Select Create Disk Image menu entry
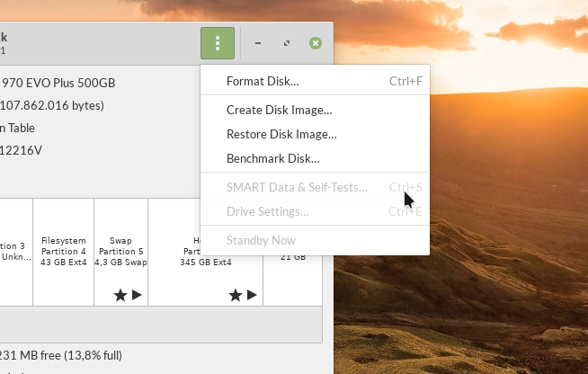This screenshot has height=374, width=588. click(x=315, y=110)
